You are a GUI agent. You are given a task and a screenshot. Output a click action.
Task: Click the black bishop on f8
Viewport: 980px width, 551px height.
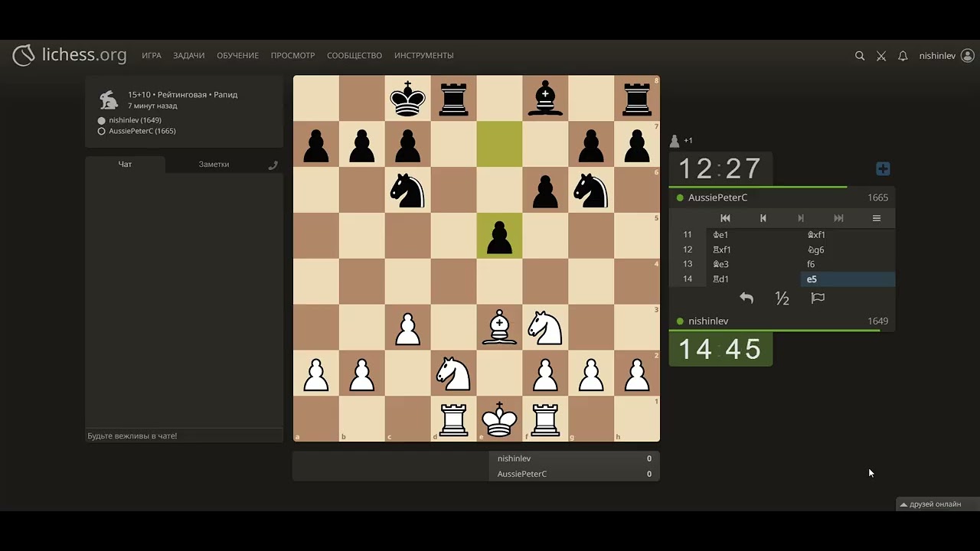[x=545, y=98]
